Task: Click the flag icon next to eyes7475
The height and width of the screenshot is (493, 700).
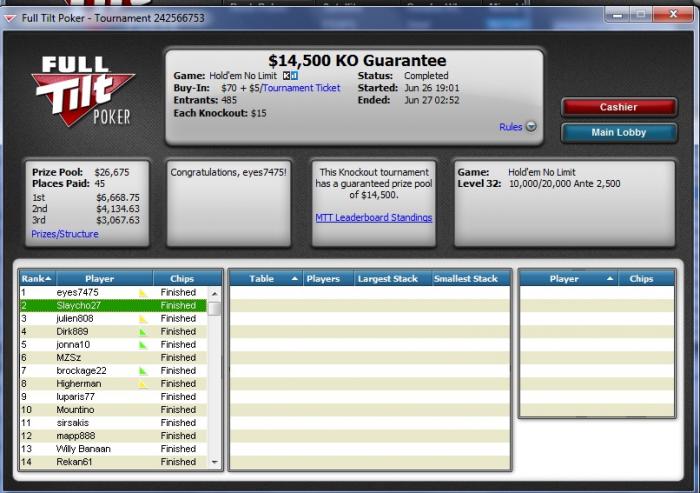Action: click(x=143, y=293)
